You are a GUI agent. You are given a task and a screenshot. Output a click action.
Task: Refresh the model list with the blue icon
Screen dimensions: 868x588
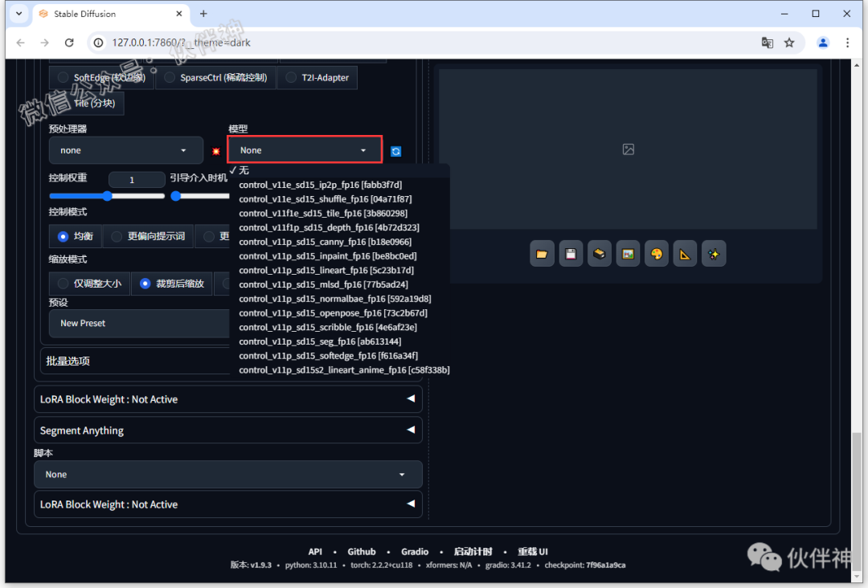[x=395, y=150]
